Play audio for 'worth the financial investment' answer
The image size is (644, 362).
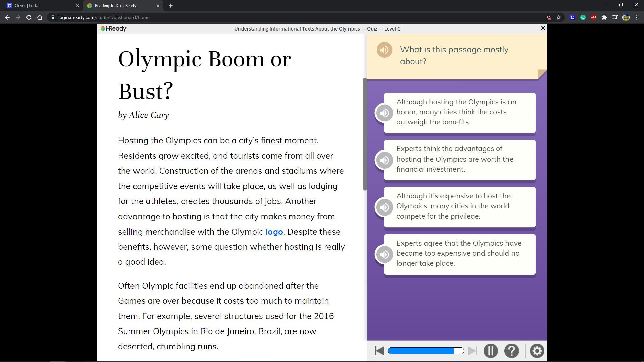[x=384, y=160]
